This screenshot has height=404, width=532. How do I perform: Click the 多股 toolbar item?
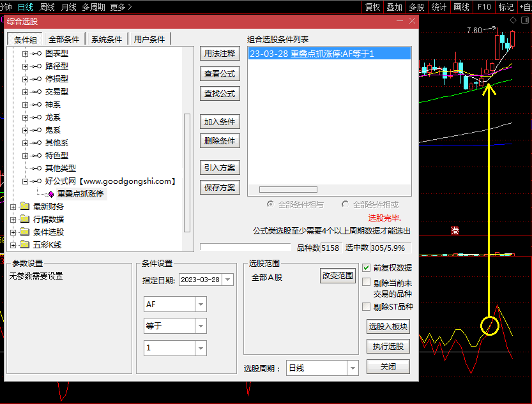tap(416, 7)
